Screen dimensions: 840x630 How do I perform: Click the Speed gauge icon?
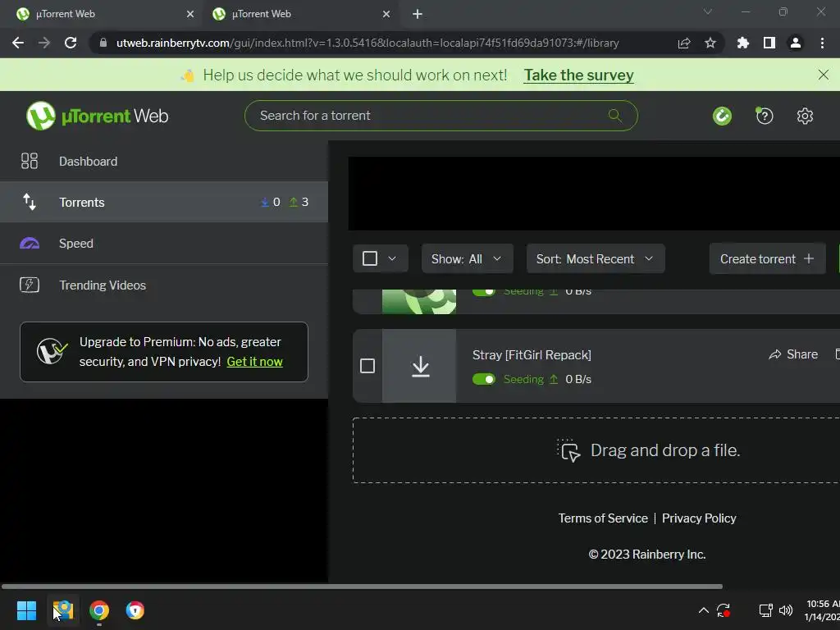click(30, 243)
